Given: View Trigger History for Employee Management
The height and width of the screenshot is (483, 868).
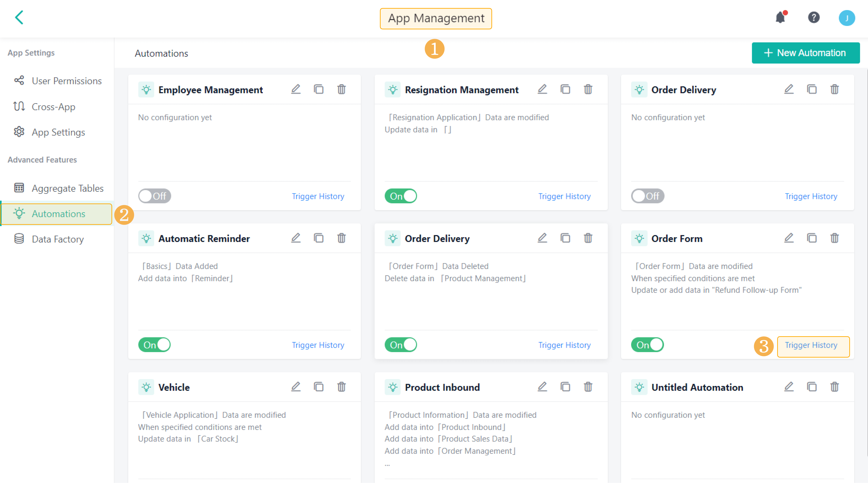Looking at the screenshot, I should point(318,196).
